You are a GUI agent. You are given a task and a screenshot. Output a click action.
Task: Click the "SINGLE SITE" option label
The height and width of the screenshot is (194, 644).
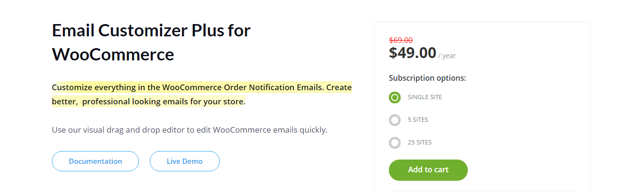(425, 97)
